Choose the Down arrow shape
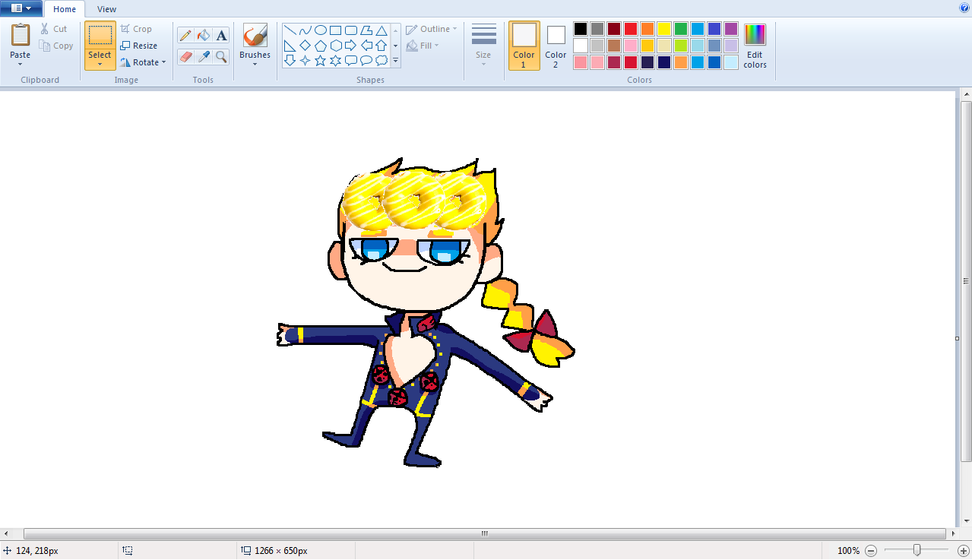The height and width of the screenshot is (560, 972). click(290, 60)
